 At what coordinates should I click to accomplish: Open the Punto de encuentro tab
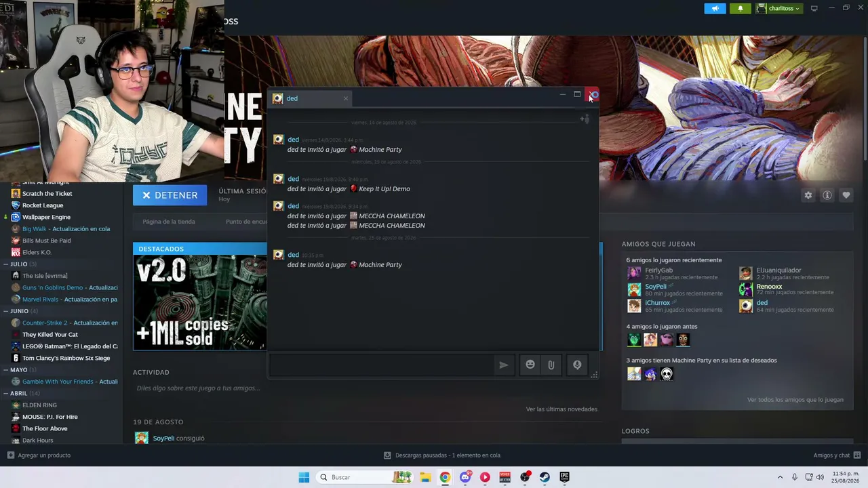(x=246, y=222)
